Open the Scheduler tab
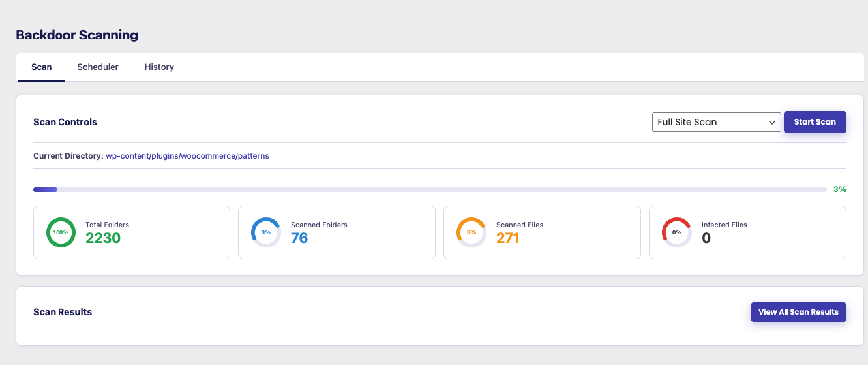Viewport: 868px width, 365px height. (98, 67)
